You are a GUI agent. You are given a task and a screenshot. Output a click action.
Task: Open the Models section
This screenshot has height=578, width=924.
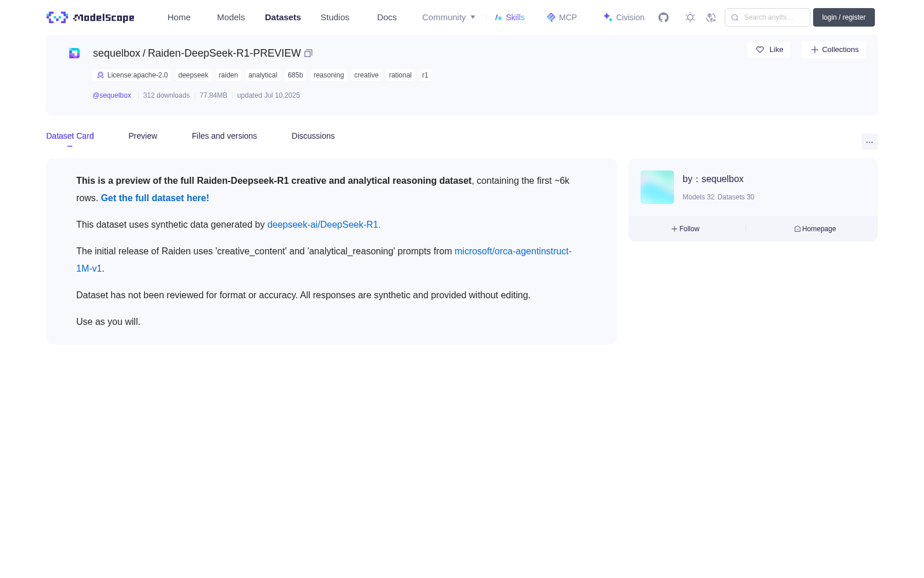pyautogui.click(x=231, y=17)
